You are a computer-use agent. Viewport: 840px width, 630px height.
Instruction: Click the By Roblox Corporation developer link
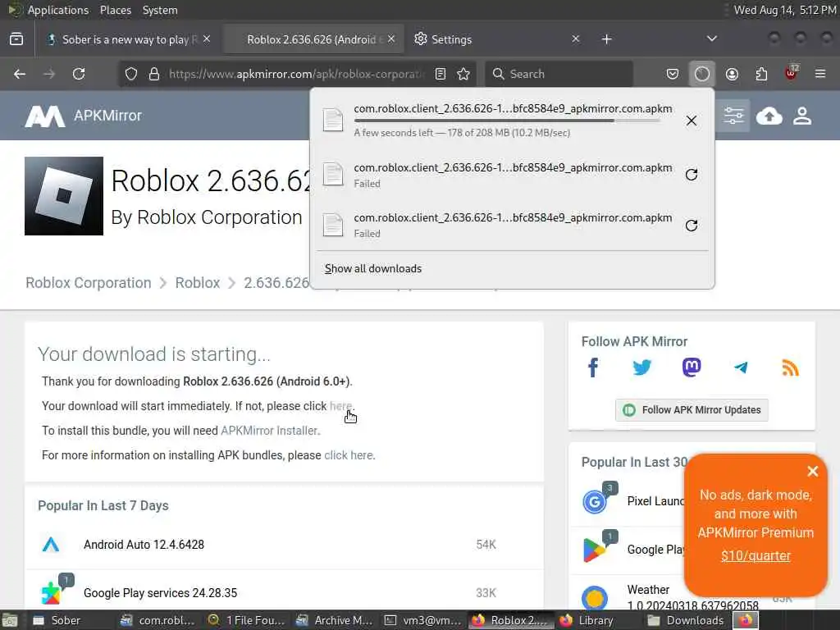coord(207,217)
